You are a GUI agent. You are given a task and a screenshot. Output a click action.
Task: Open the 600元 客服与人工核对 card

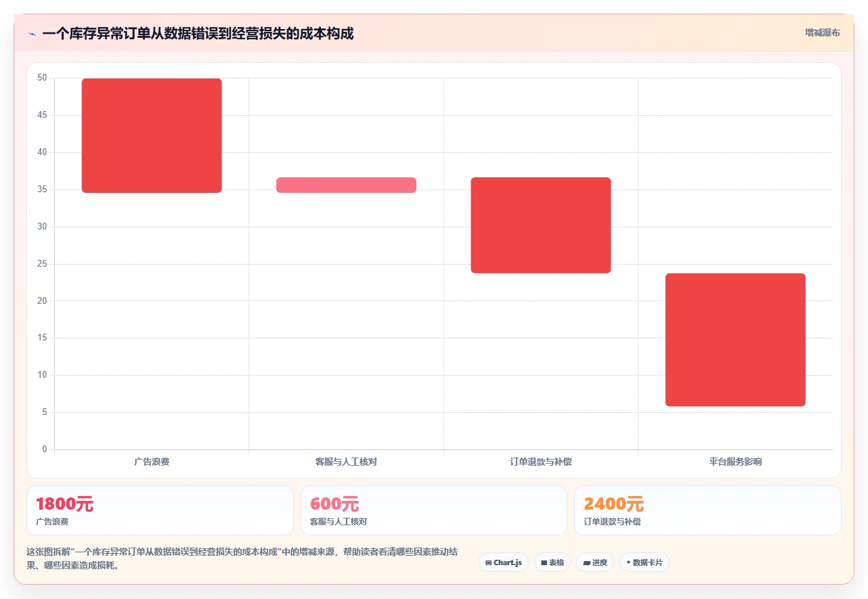pyautogui.click(x=433, y=510)
